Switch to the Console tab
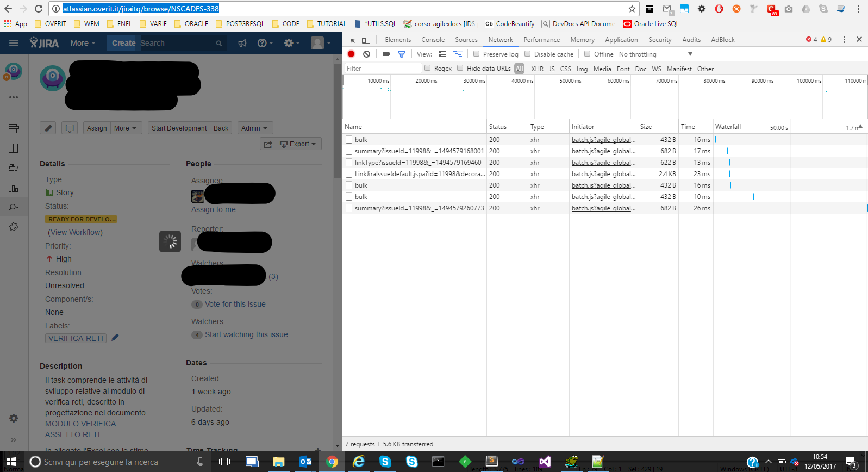Image resolution: width=868 pixels, height=472 pixels. (x=433, y=40)
